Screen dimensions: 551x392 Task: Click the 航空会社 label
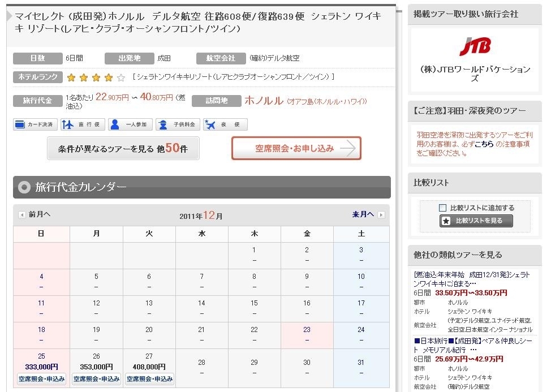(x=221, y=58)
